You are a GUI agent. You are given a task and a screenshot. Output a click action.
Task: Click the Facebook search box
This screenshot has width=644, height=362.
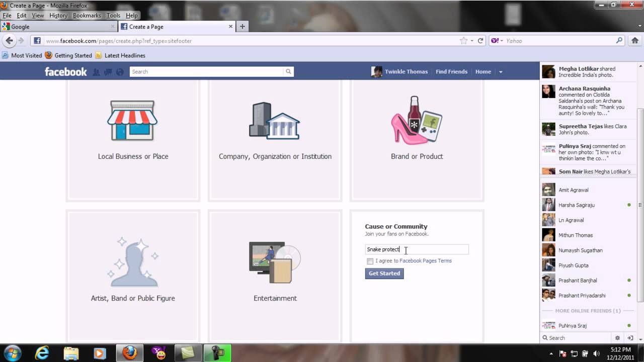(x=207, y=71)
